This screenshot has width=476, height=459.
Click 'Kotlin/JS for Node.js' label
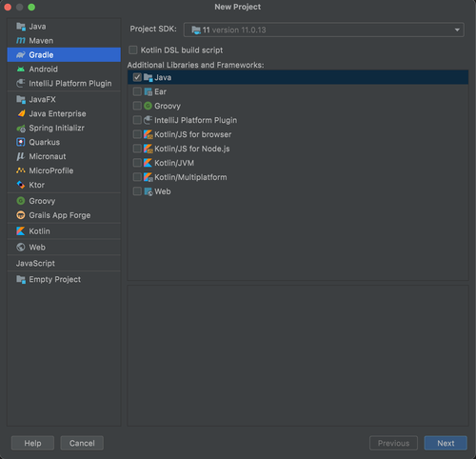pyautogui.click(x=192, y=149)
